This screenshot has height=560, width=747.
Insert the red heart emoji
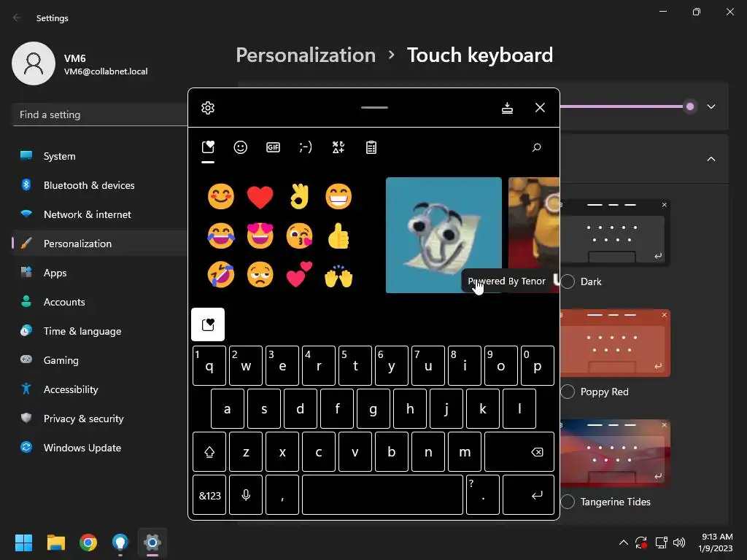260,197
